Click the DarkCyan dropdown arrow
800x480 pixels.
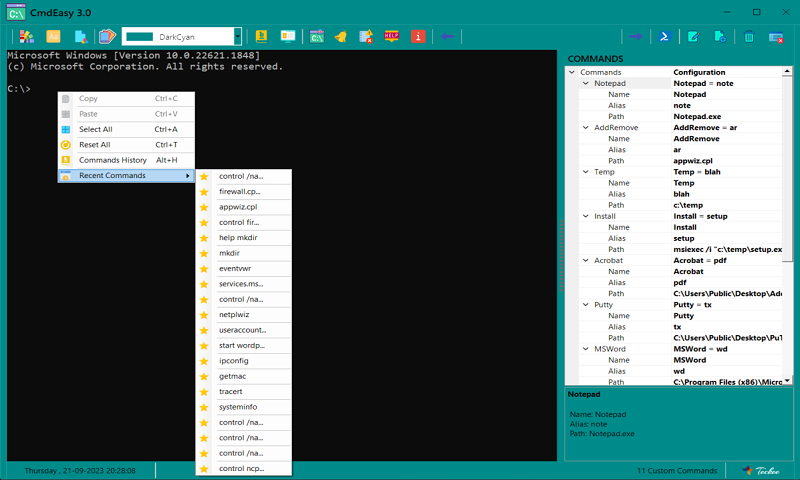click(237, 37)
